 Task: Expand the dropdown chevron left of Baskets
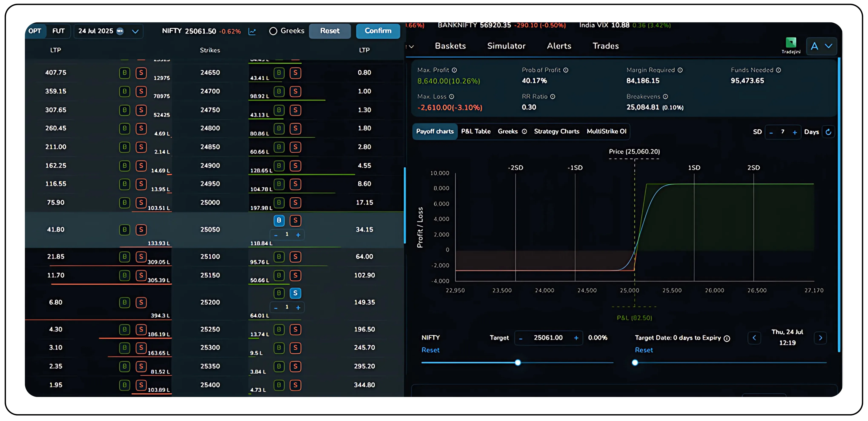[x=412, y=46]
